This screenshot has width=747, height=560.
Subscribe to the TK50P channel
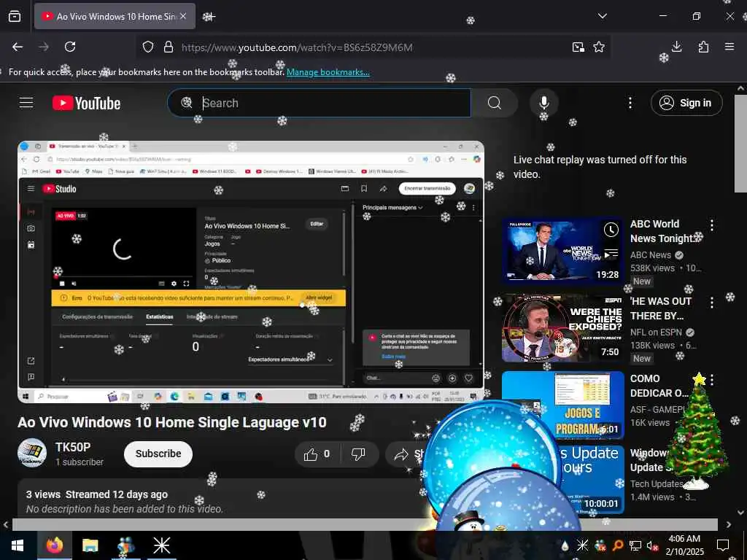pyautogui.click(x=158, y=454)
